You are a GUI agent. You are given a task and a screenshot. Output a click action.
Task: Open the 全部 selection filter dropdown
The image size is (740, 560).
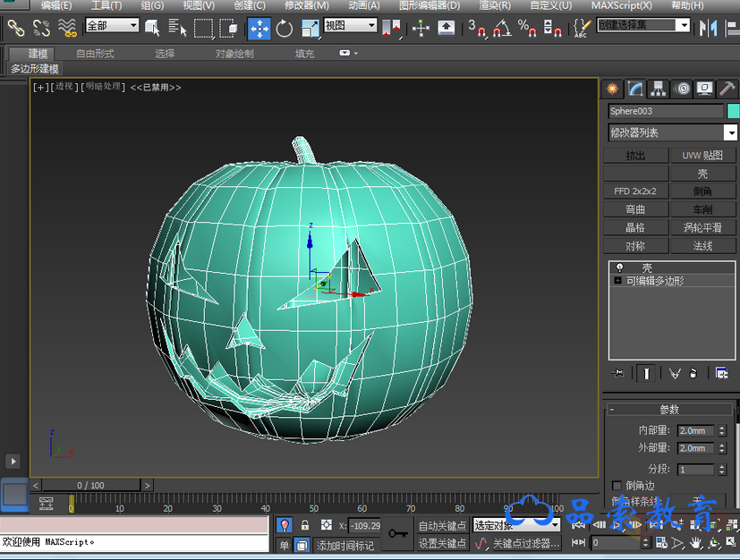pos(112,26)
